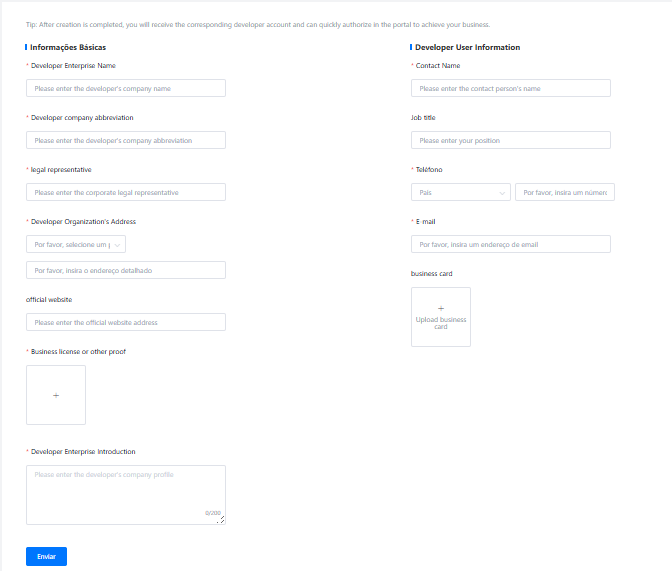Select the legal representative input field
This screenshot has height=571, width=672.
click(x=126, y=192)
